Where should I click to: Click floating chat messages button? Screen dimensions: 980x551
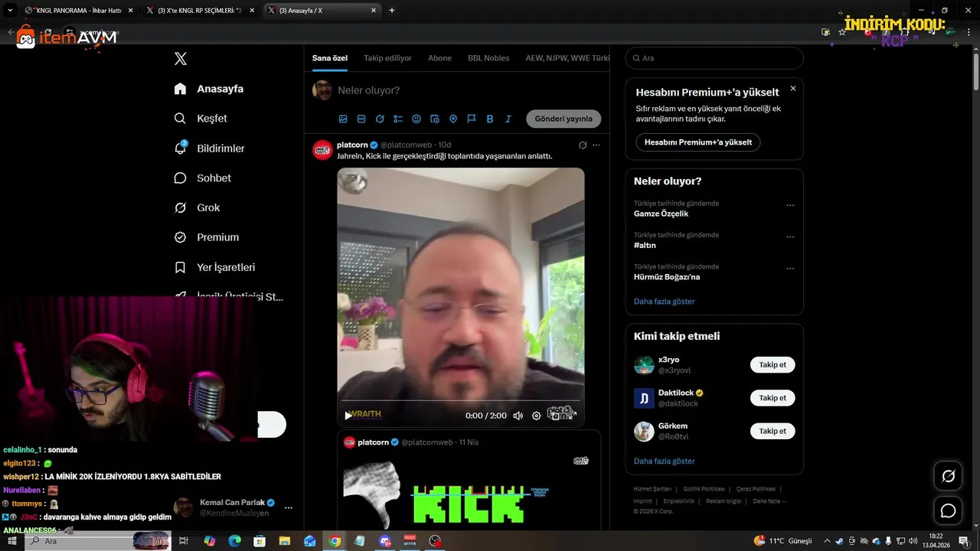pos(948,511)
